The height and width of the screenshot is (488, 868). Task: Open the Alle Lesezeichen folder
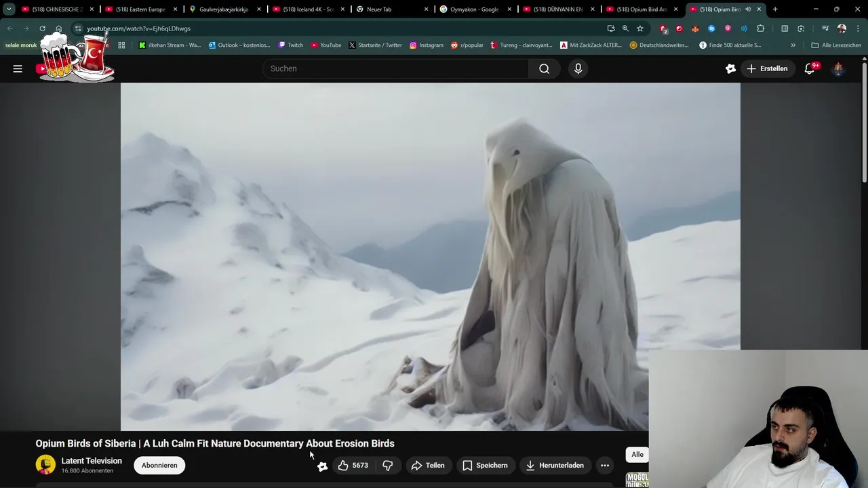coord(836,45)
